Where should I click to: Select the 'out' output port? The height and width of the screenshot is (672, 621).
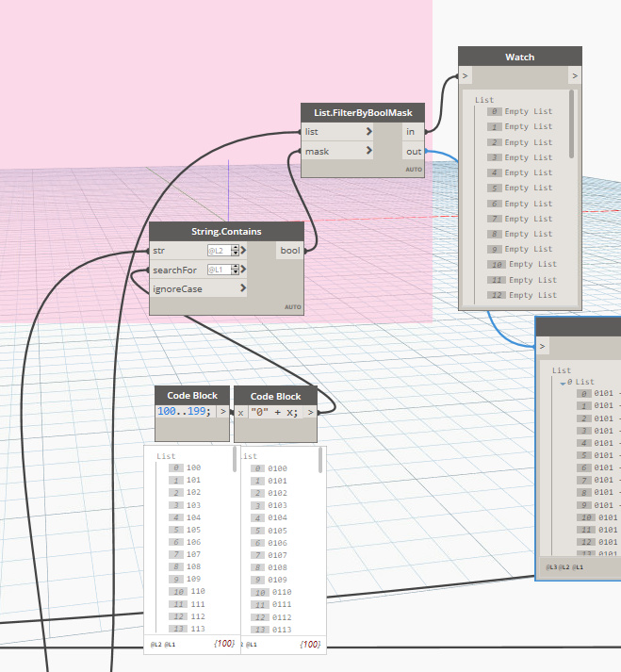[413, 152]
